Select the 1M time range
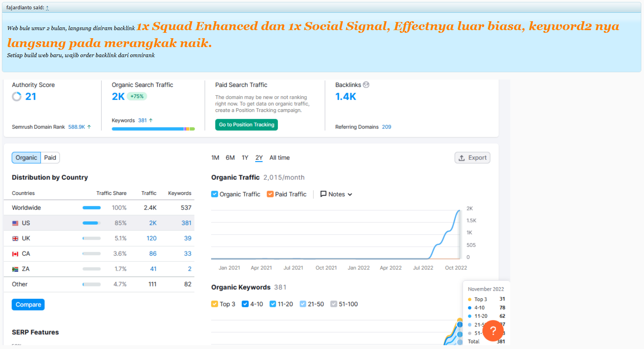The image size is (644, 349). tap(215, 158)
